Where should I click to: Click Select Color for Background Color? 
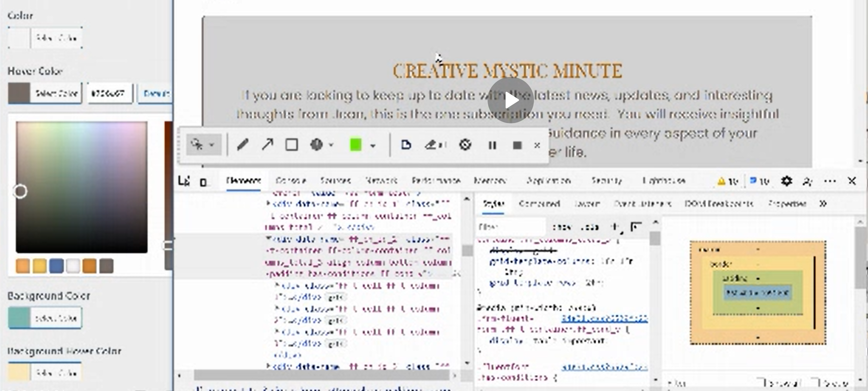click(x=56, y=318)
